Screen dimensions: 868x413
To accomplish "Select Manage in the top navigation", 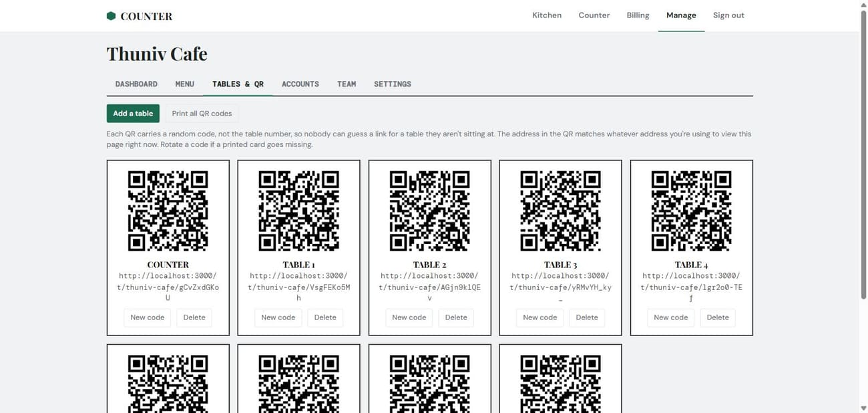I will (x=681, y=15).
